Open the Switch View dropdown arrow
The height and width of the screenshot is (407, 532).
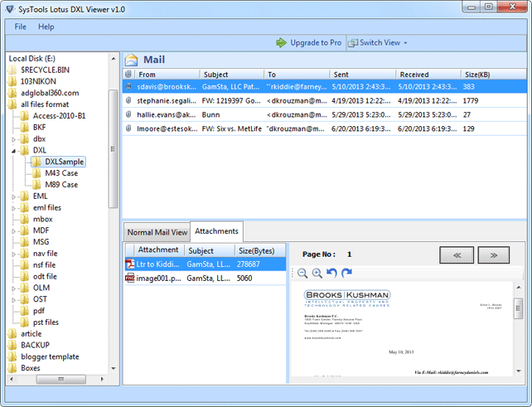point(405,43)
